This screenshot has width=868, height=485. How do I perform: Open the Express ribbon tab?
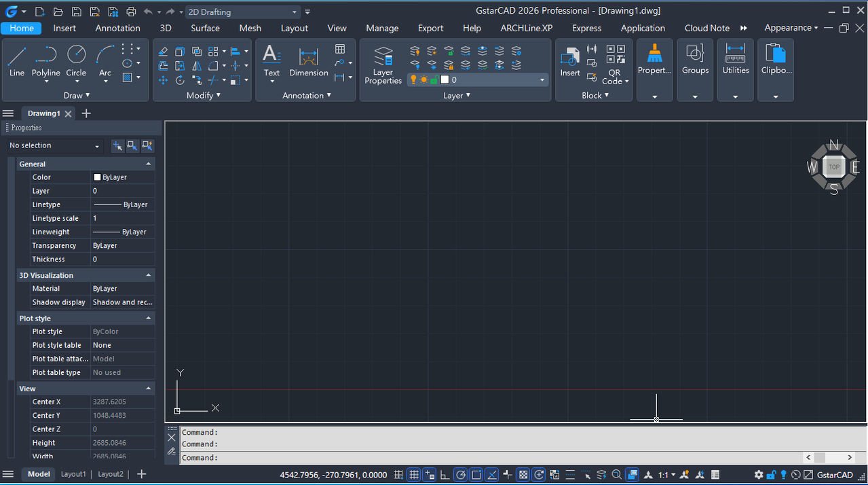pyautogui.click(x=586, y=28)
